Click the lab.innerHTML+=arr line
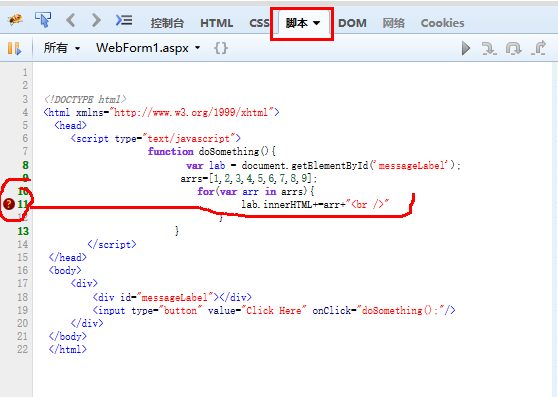Image resolution: width=558 pixels, height=397 pixels. [315, 205]
